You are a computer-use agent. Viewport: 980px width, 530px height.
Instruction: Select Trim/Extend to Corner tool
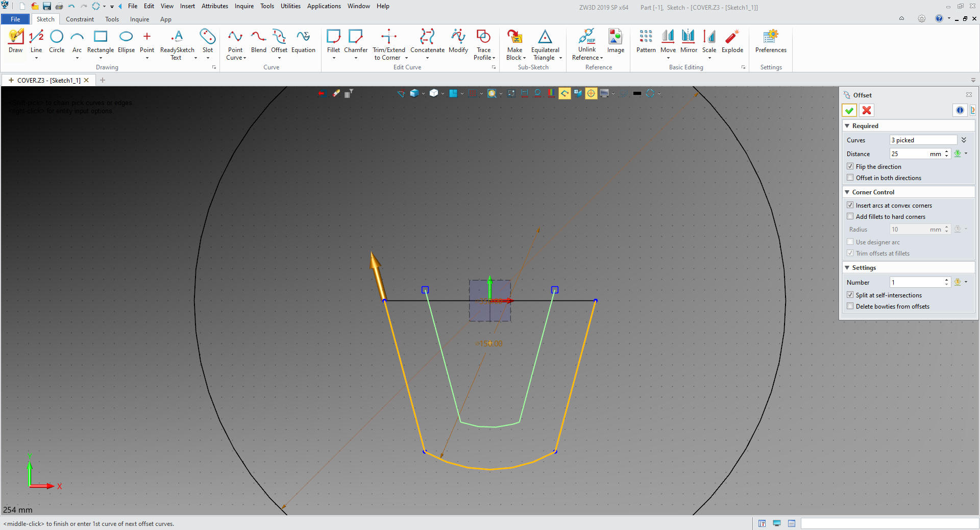point(389,44)
